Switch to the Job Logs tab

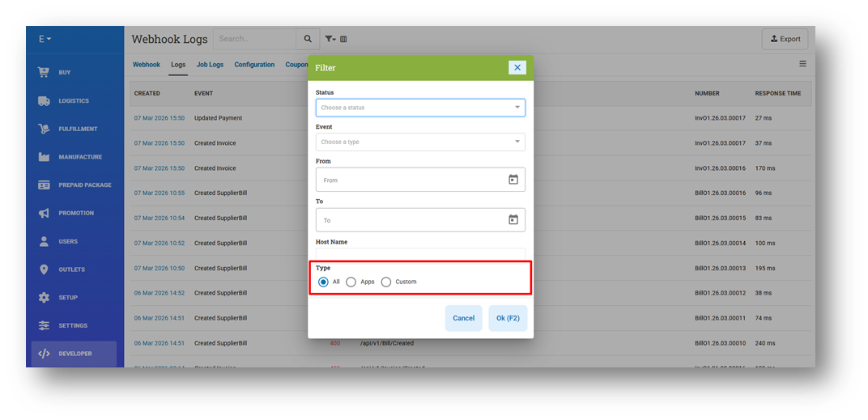(210, 65)
